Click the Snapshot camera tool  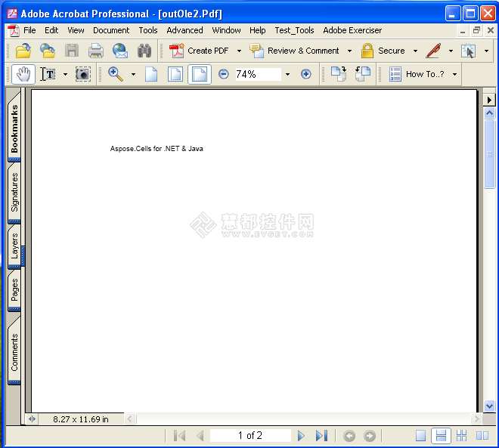coord(82,74)
